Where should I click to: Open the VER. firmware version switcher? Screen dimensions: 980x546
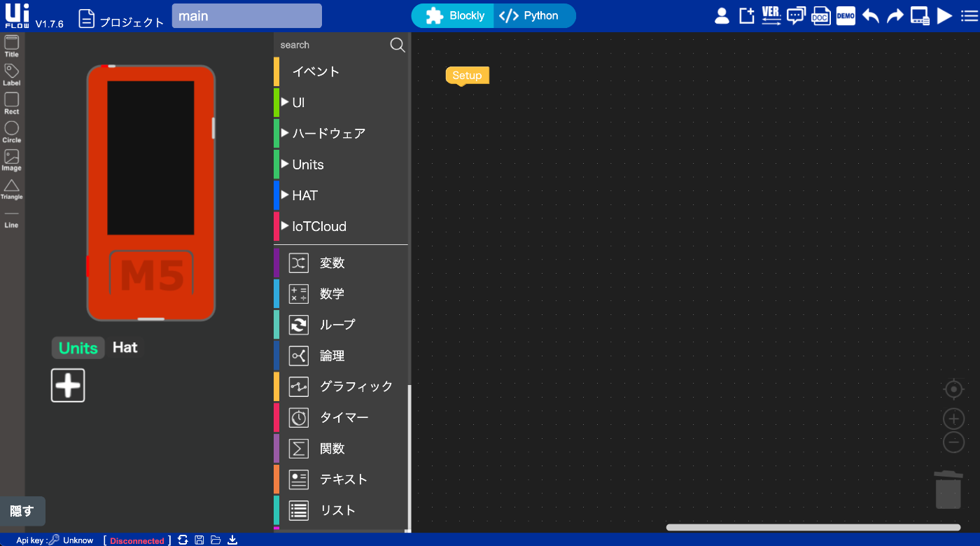tap(771, 16)
